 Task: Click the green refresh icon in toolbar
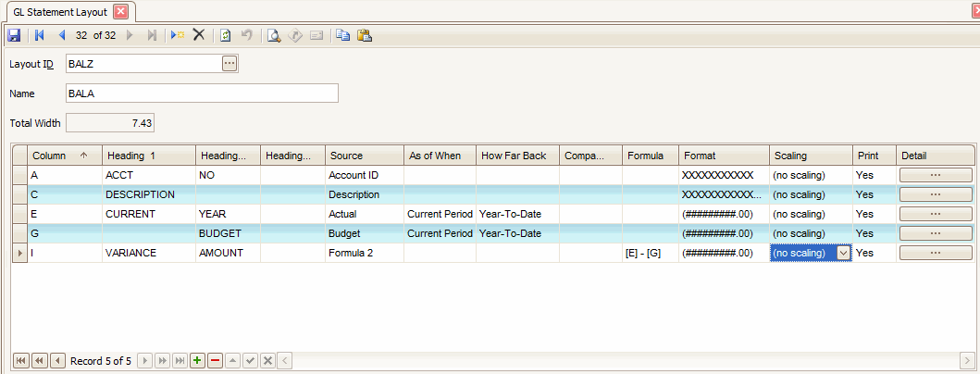point(225,35)
